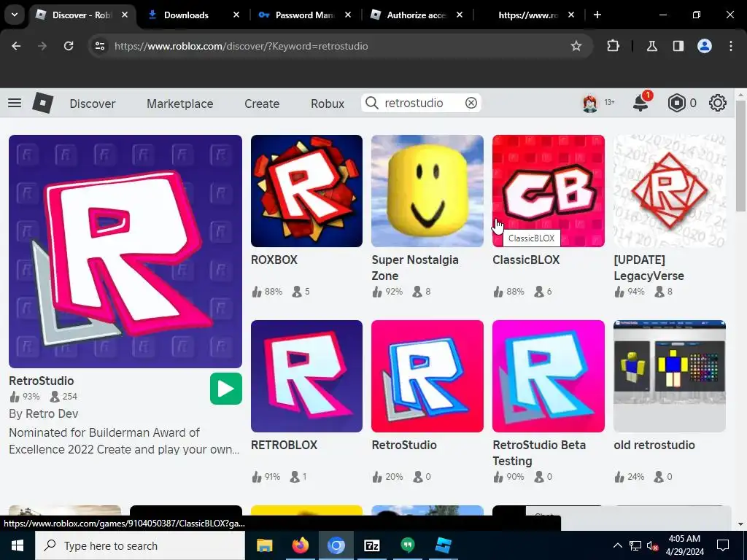This screenshot has width=747, height=560.
Task: Open the red RetroStudio 20% game thumbnail
Action: (427, 376)
